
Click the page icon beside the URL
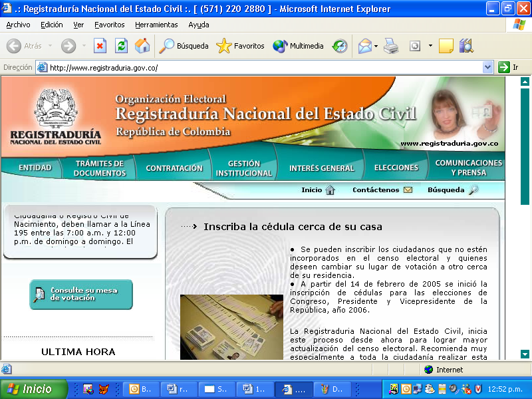[x=42, y=68]
